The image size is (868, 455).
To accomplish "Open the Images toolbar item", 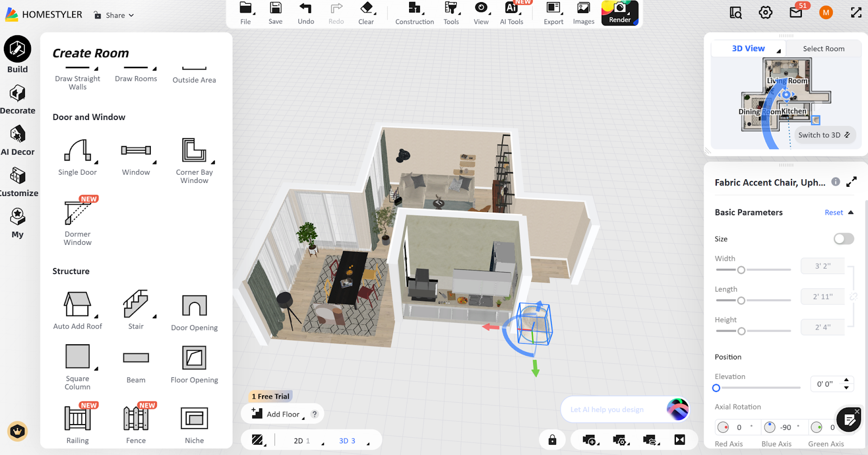I will click(x=584, y=13).
